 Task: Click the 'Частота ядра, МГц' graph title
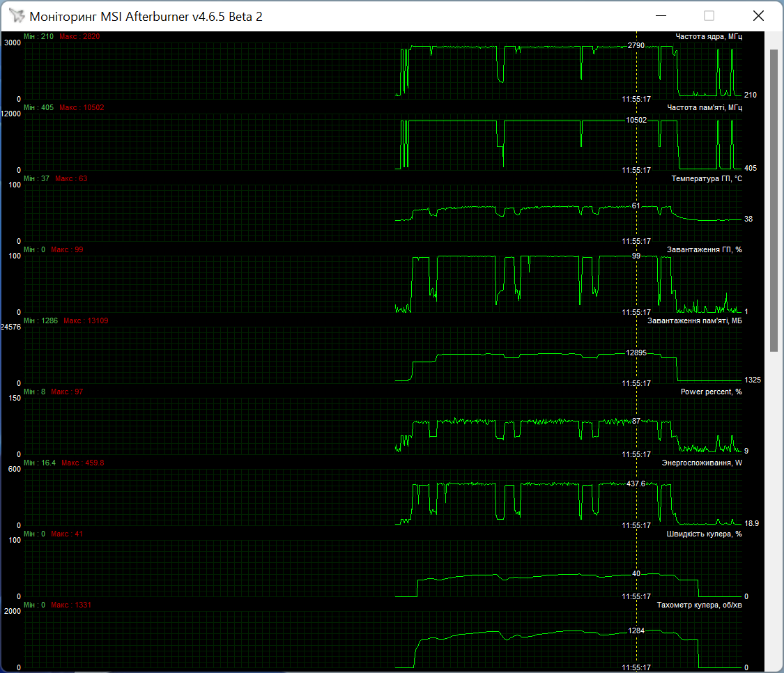pos(709,36)
